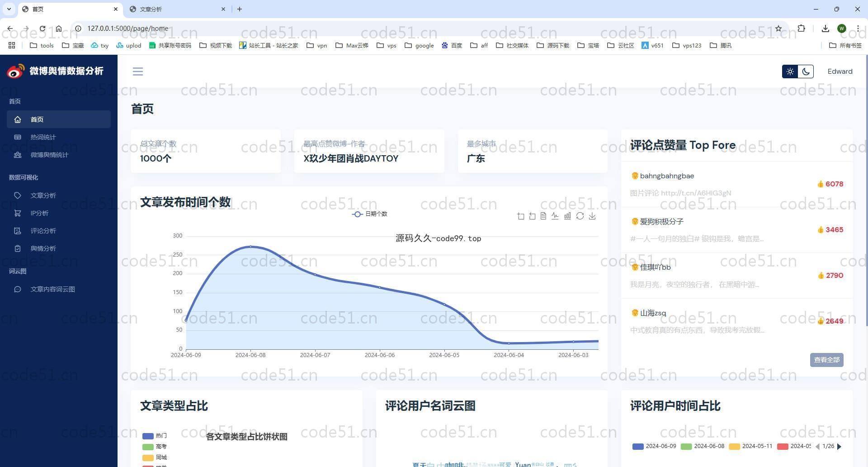Open 评论分析 in the sidebar
Image resolution: width=868 pixels, height=467 pixels.
coord(59,231)
